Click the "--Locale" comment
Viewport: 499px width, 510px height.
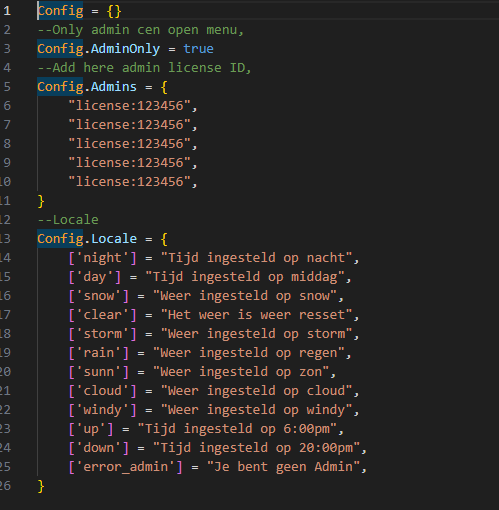(x=68, y=220)
